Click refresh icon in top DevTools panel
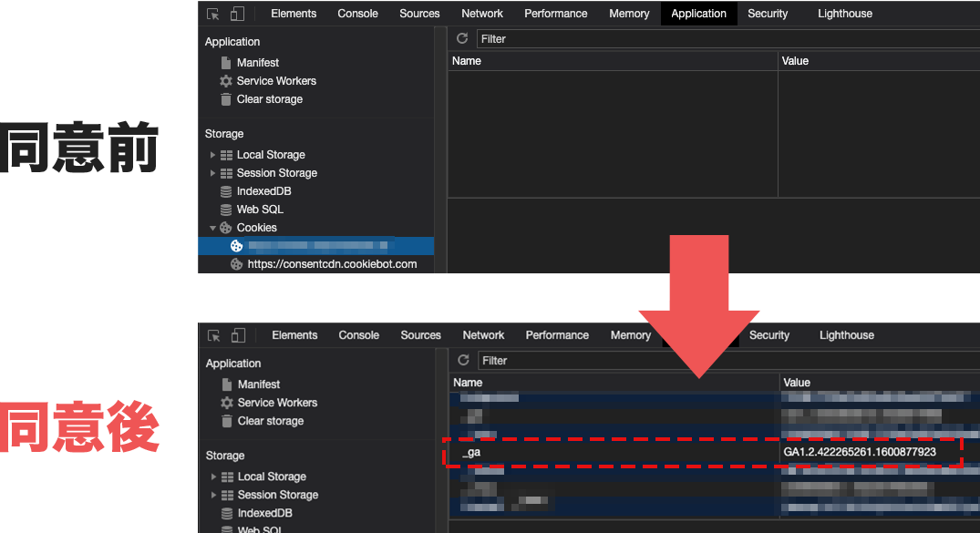This screenshot has width=980, height=533. (x=462, y=39)
